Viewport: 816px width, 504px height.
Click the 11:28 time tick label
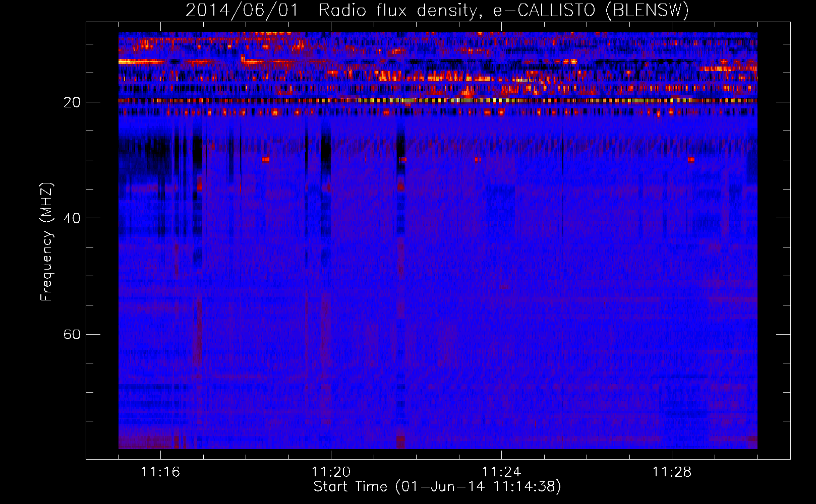672,472
